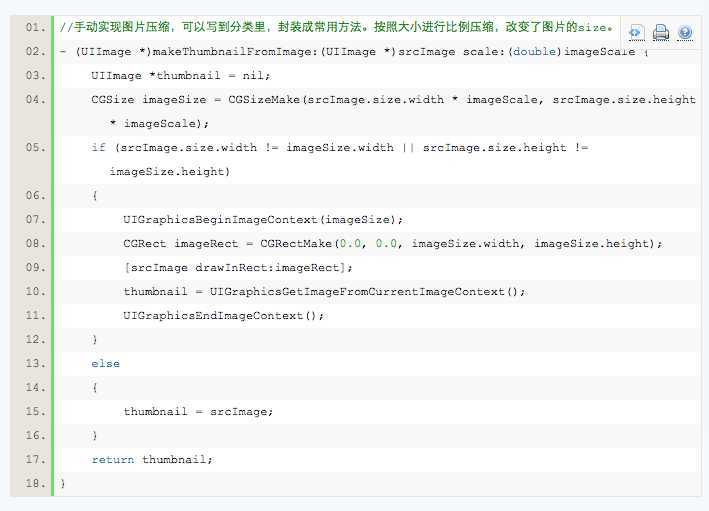This screenshot has width=709, height=511.
Task: Click line number 11.
Action: click(x=35, y=315)
